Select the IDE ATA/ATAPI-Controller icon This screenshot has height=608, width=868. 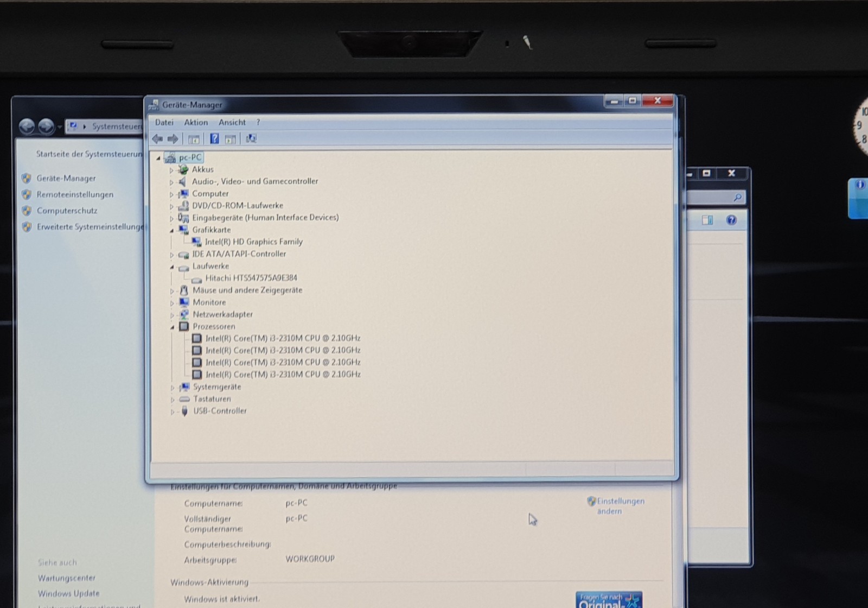(x=183, y=254)
